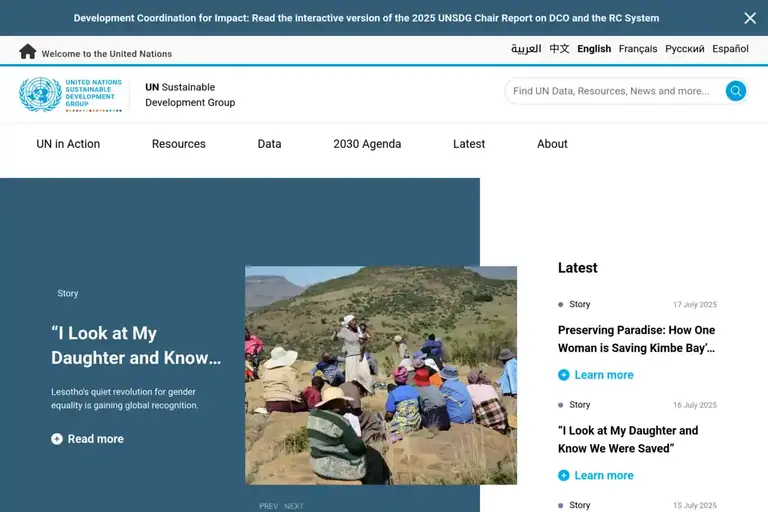Click the home icon beside Welcome text
This screenshot has height=512, width=768.
27,51
